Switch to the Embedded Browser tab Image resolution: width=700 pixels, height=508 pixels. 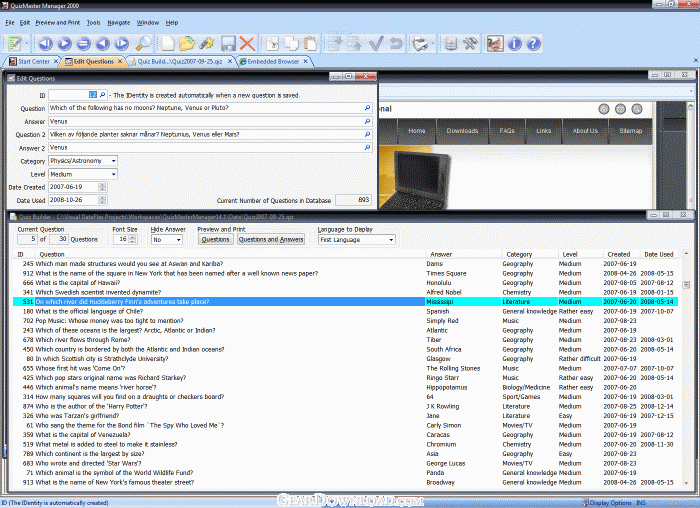pyautogui.click(x=270, y=61)
